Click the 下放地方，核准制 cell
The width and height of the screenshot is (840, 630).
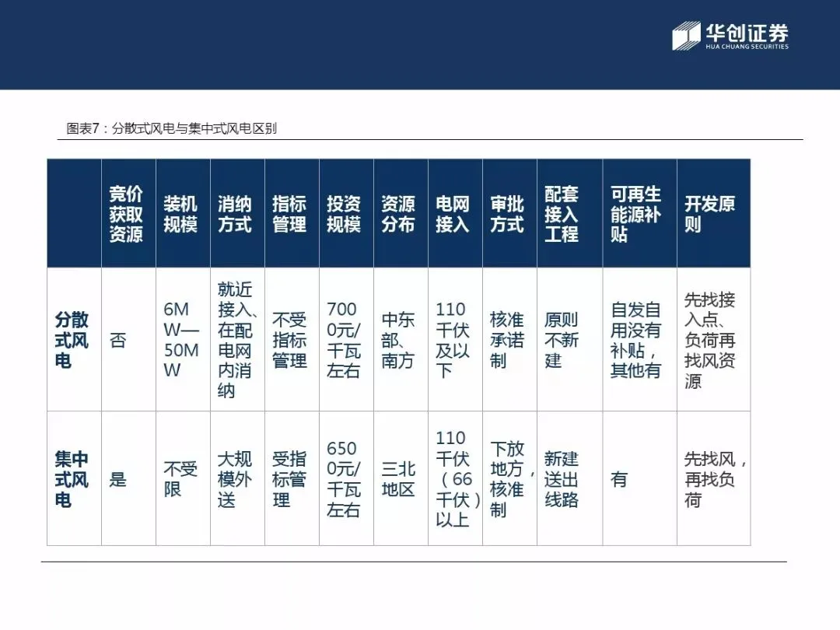(510, 479)
